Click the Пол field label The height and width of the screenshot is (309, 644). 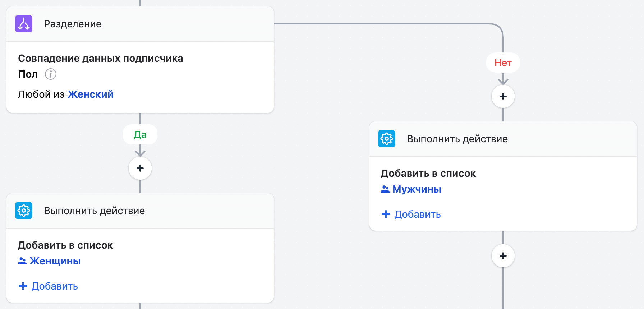28,74
